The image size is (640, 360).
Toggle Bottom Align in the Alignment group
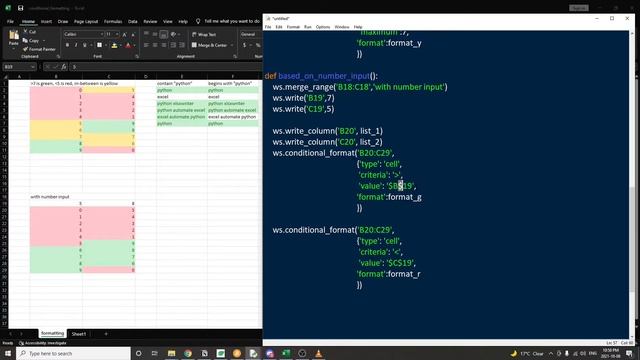point(163,34)
